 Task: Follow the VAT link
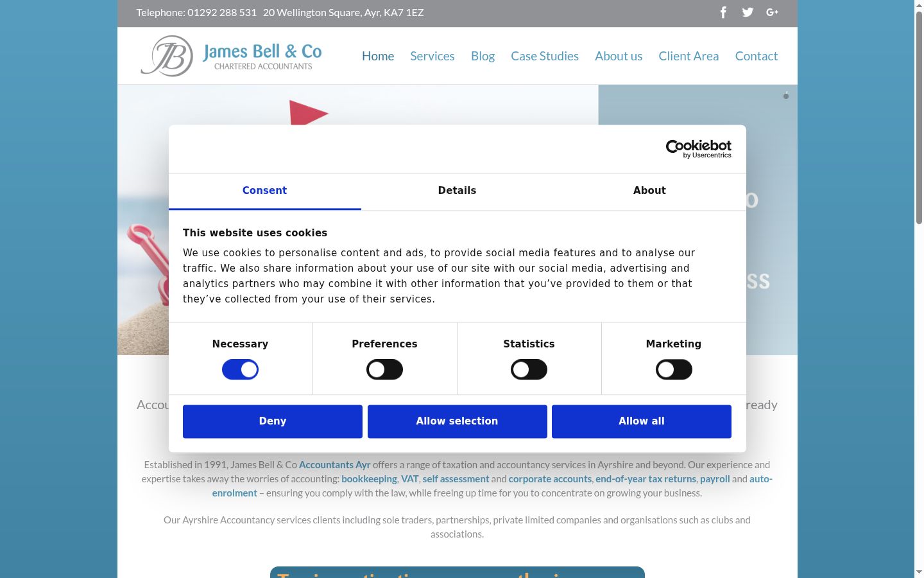click(410, 478)
